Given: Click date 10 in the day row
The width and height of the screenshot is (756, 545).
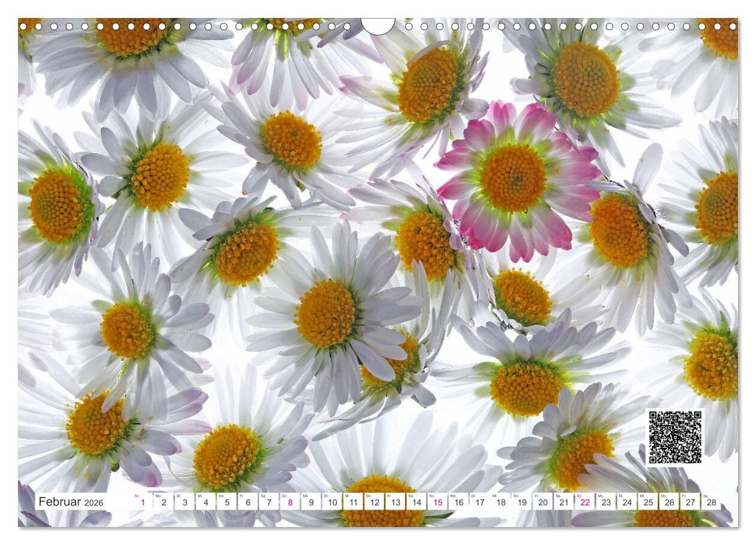Looking at the screenshot, I should (332, 502).
